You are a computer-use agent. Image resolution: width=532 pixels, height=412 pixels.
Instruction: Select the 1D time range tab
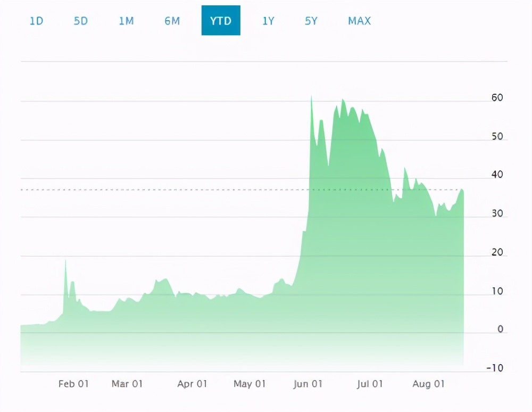click(x=36, y=21)
